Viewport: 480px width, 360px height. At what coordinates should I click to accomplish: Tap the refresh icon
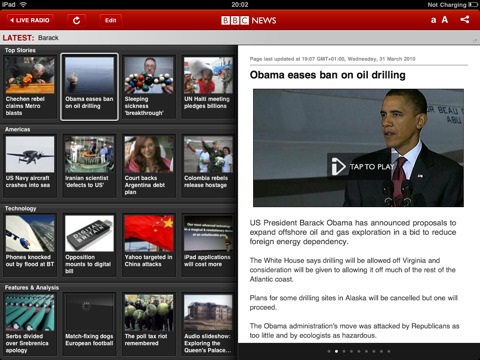click(x=76, y=20)
